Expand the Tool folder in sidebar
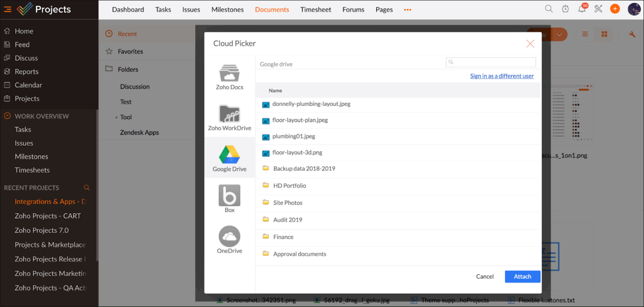Screen dimensions: 644x307 [x=116, y=117]
